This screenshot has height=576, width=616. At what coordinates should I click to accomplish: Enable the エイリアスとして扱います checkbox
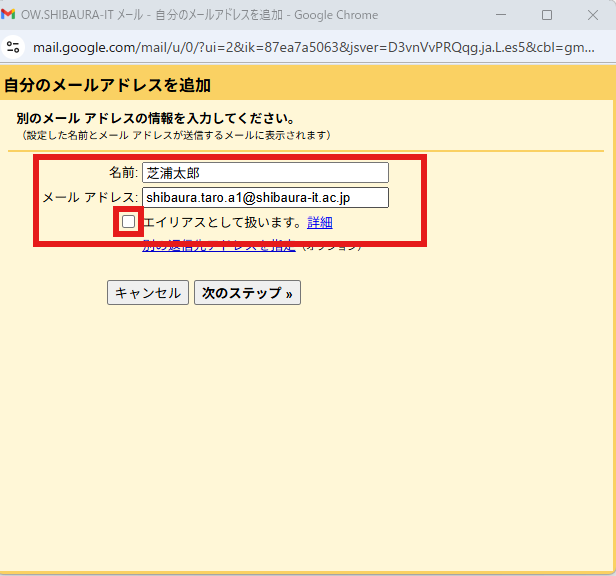click(128, 222)
